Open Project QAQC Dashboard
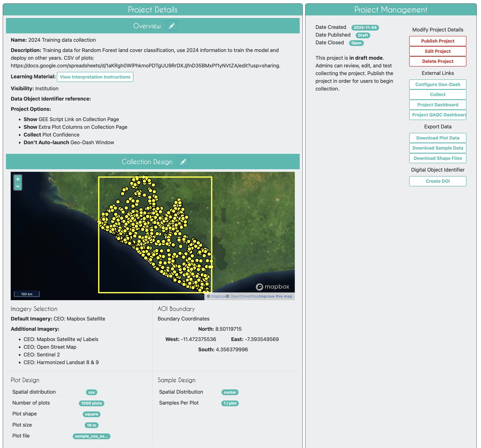The width and height of the screenshot is (481, 448). click(x=437, y=115)
